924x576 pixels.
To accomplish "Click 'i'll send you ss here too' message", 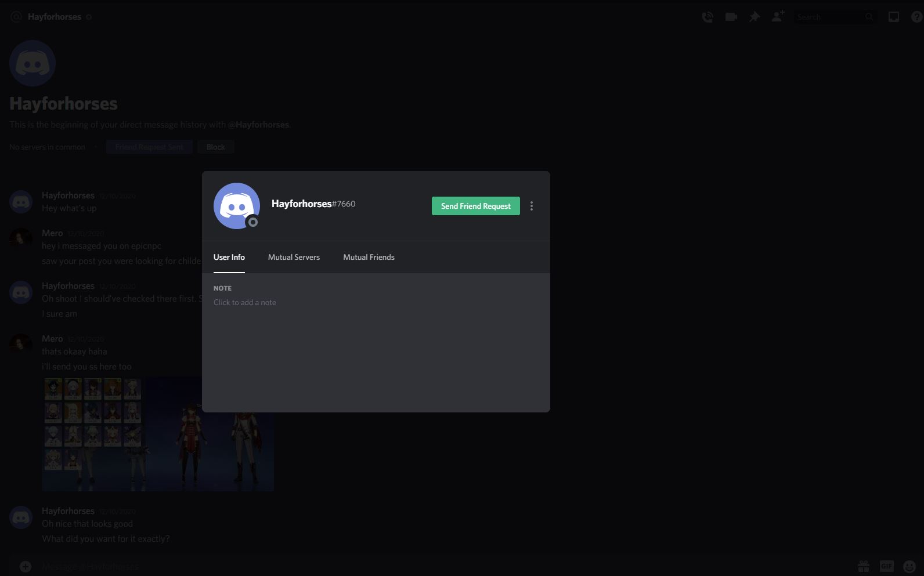I will pyautogui.click(x=86, y=367).
